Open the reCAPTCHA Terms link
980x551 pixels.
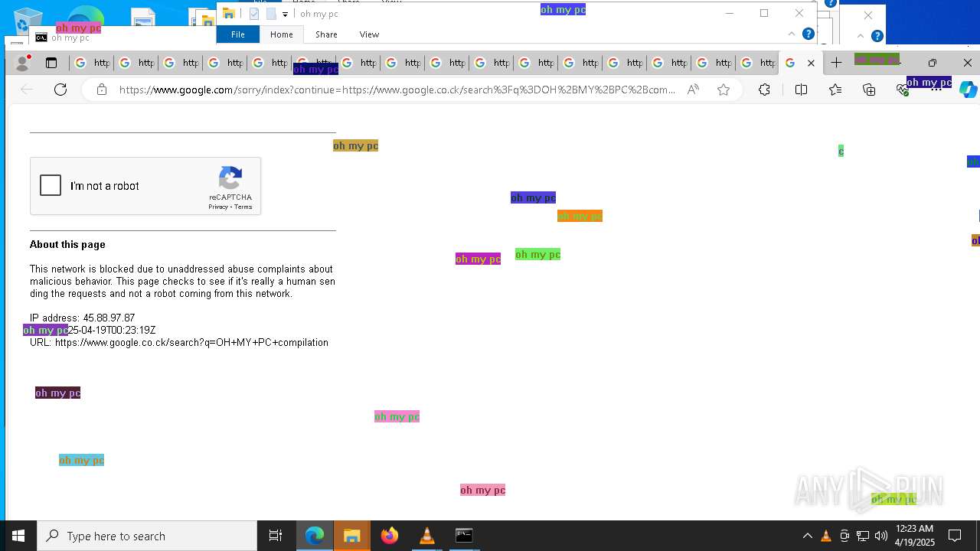coord(243,207)
